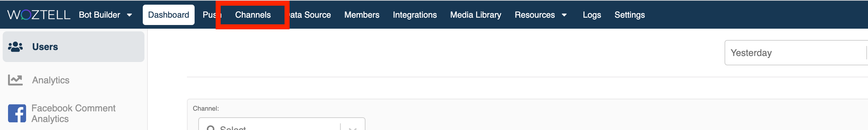Screen dimensions: 868x130
Task: Open the Users section icon
Action: (15, 47)
